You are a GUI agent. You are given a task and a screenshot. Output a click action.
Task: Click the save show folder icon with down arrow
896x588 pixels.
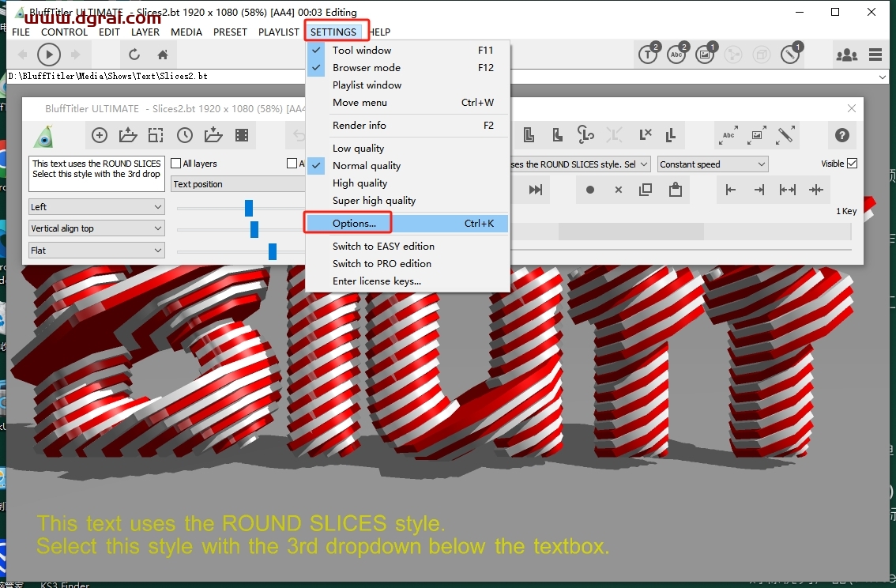213,135
